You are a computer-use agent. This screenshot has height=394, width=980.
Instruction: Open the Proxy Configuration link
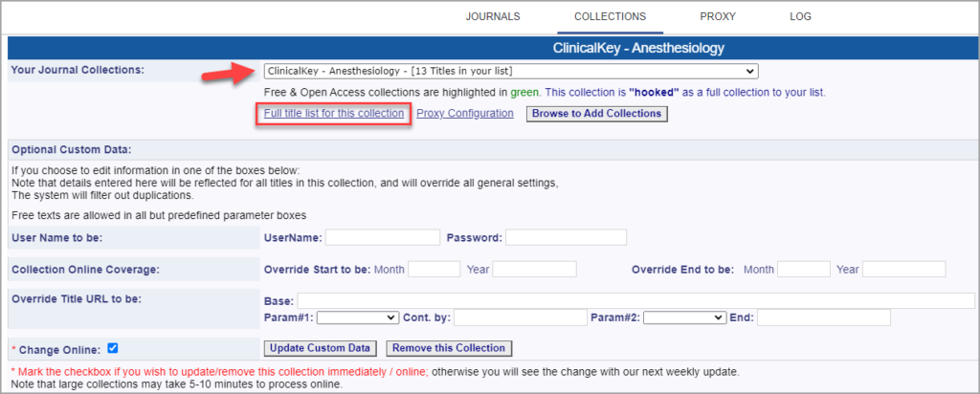[465, 114]
